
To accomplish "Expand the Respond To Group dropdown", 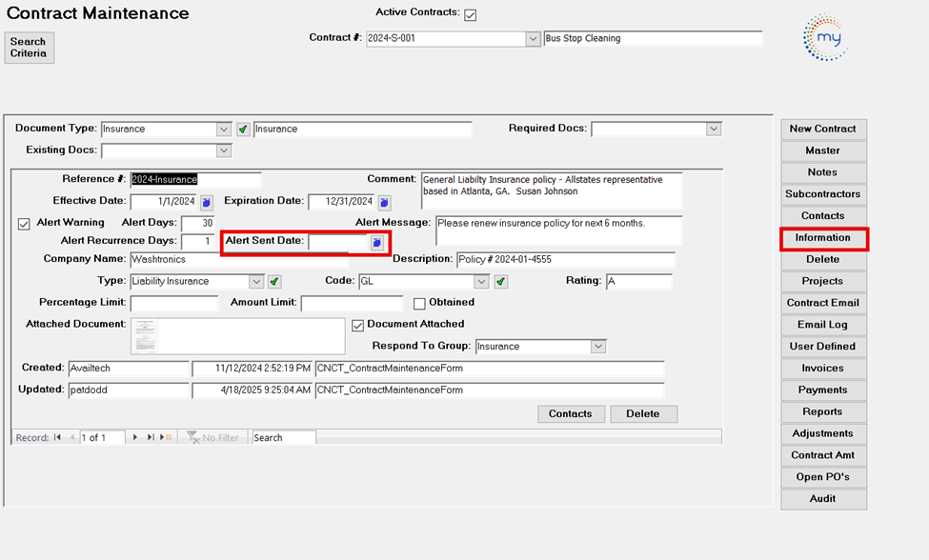I will coord(597,347).
